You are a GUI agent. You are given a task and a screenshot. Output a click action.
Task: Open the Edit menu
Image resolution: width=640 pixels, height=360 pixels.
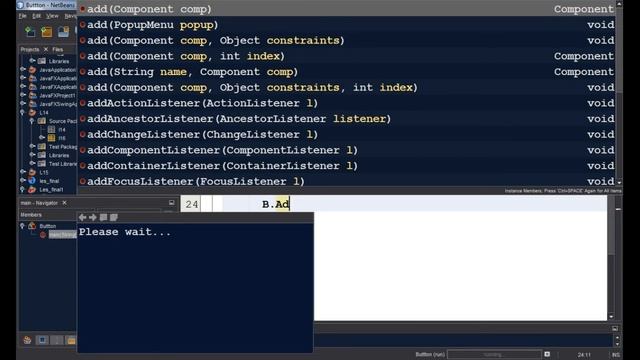click(x=36, y=16)
